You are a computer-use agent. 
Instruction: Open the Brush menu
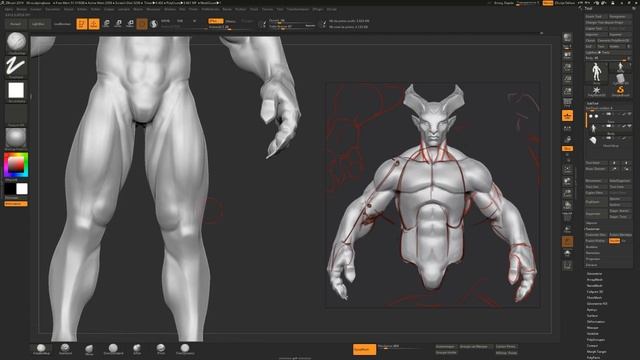tap(21, 9)
